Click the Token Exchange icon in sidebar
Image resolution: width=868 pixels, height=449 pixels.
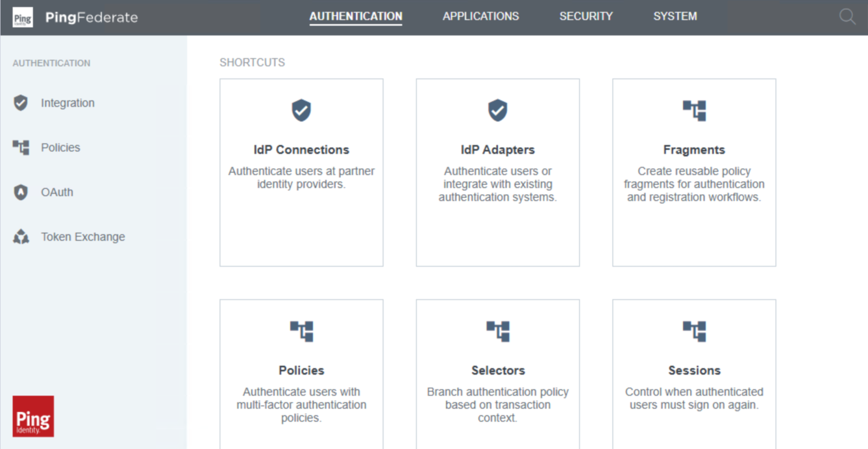click(21, 237)
